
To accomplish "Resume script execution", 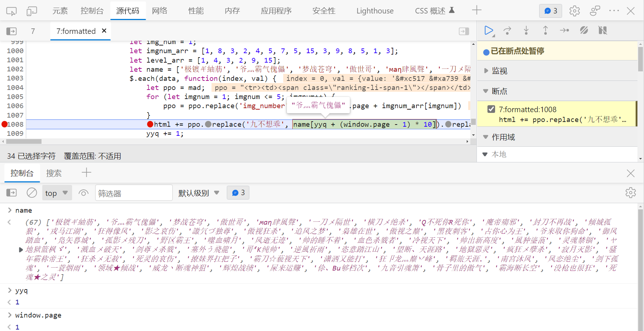I will point(489,31).
